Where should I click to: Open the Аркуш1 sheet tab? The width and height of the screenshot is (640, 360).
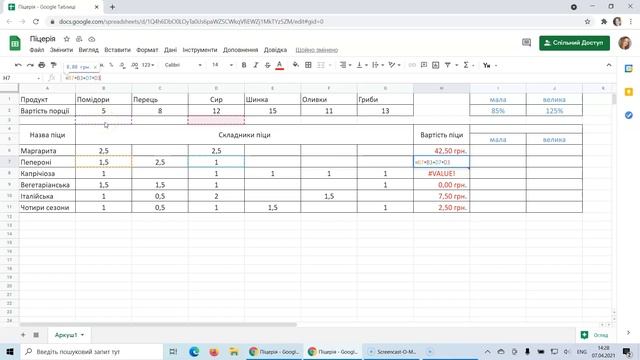pos(69,335)
